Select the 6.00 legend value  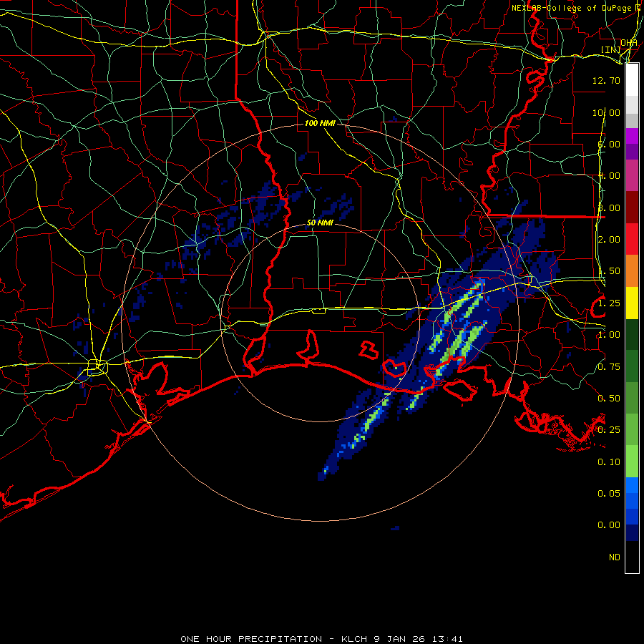click(x=609, y=144)
